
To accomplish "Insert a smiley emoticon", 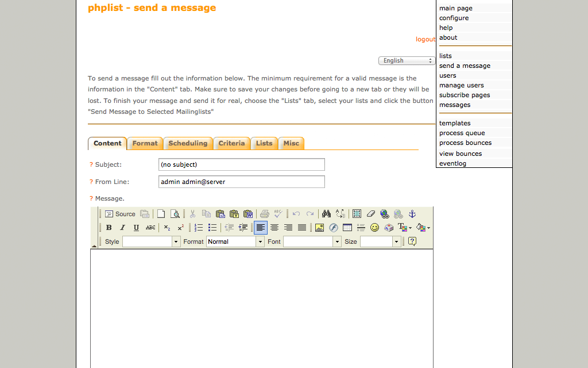I will pyautogui.click(x=374, y=228).
